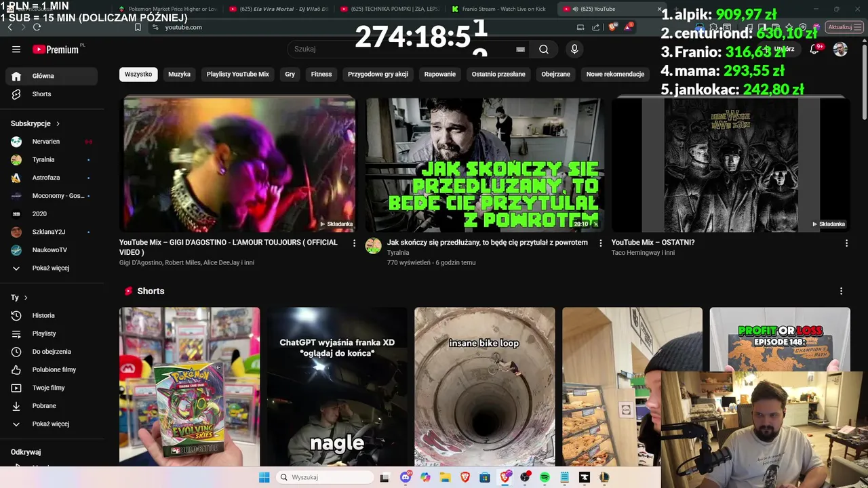Viewport: 868px width, 488px height.
Task: Select the Obejrzane filter chip
Action: (x=556, y=74)
